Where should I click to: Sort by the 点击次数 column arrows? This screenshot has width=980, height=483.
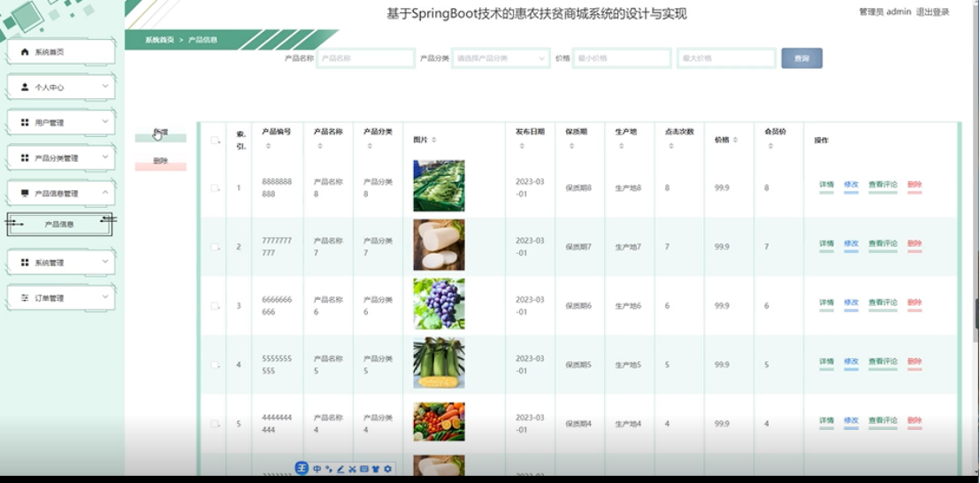pyautogui.click(x=671, y=146)
